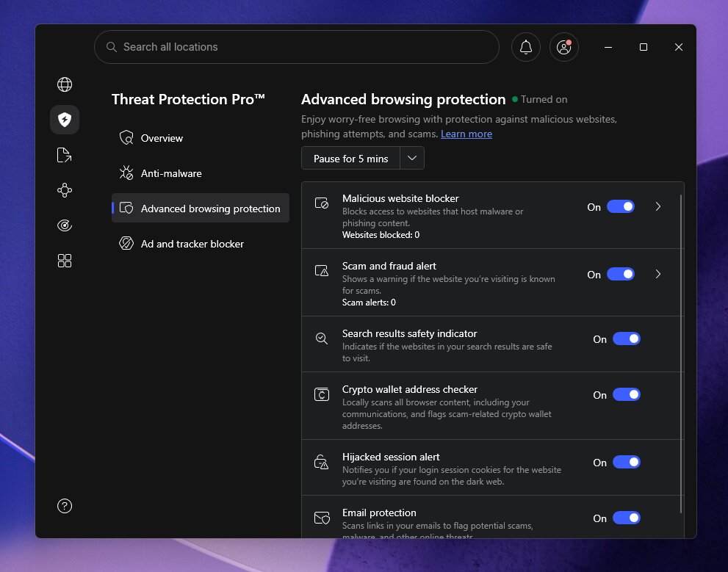The width and height of the screenshot is (728, 572).
Task: Click the Crypto wallet address checker title
Action: tap(409, 389)
